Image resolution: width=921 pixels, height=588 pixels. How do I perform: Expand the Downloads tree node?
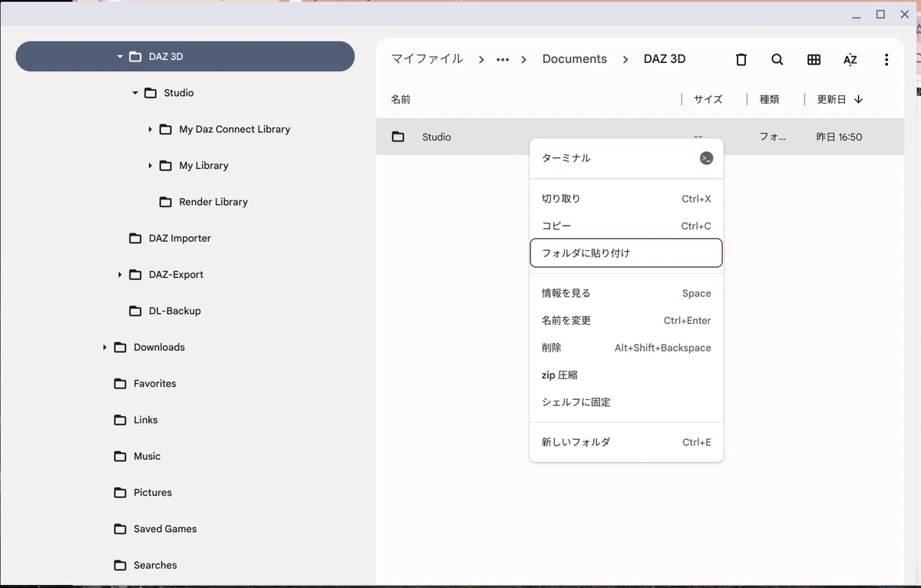tap(104, 348)
